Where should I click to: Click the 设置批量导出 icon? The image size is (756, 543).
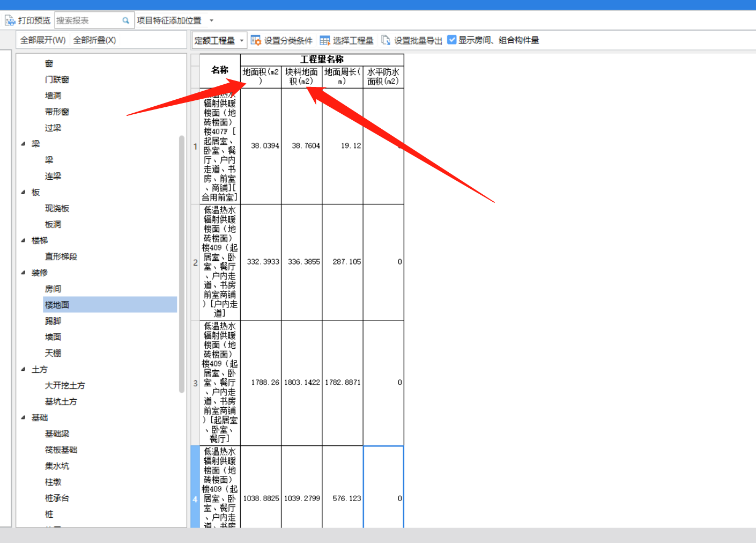tap(386, 40)
